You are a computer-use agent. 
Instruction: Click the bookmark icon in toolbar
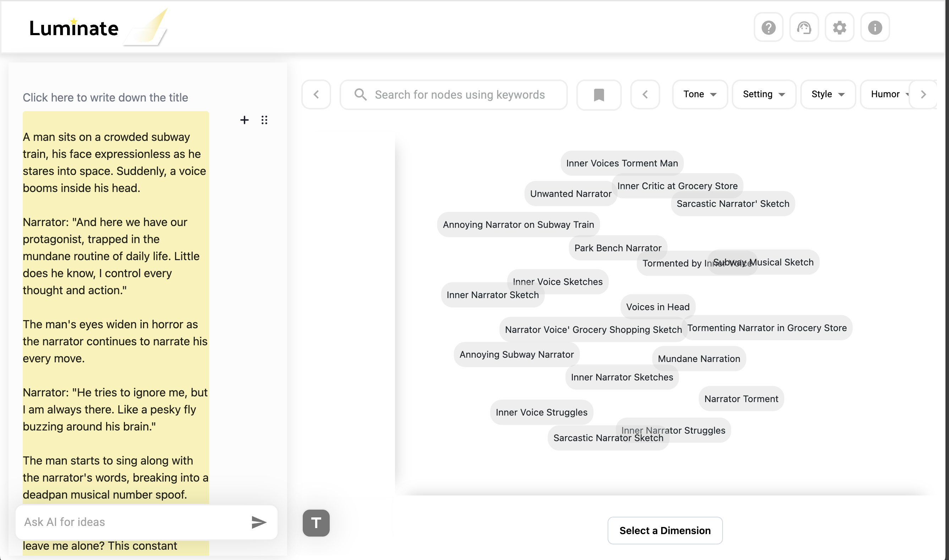[599, 95]
